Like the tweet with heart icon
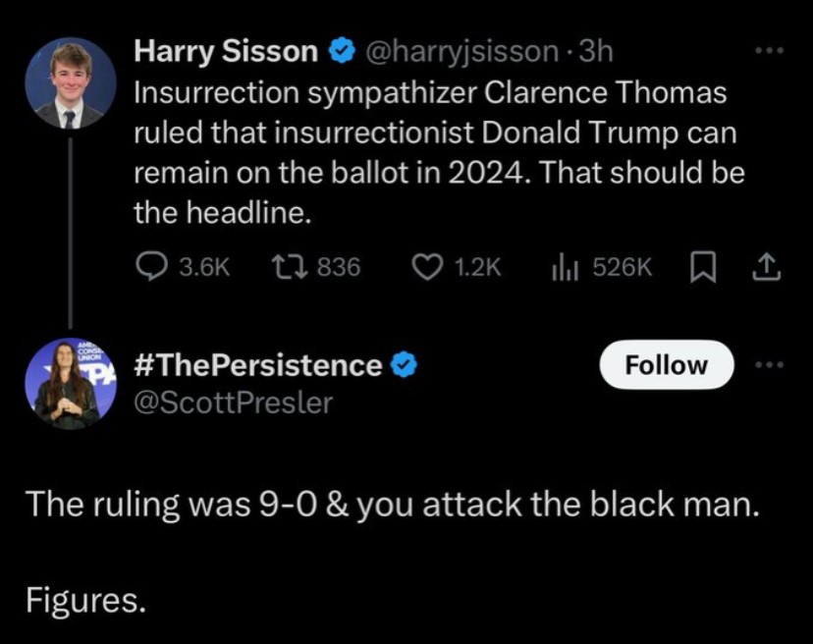 pyautogui.click(x=424, y=267)
